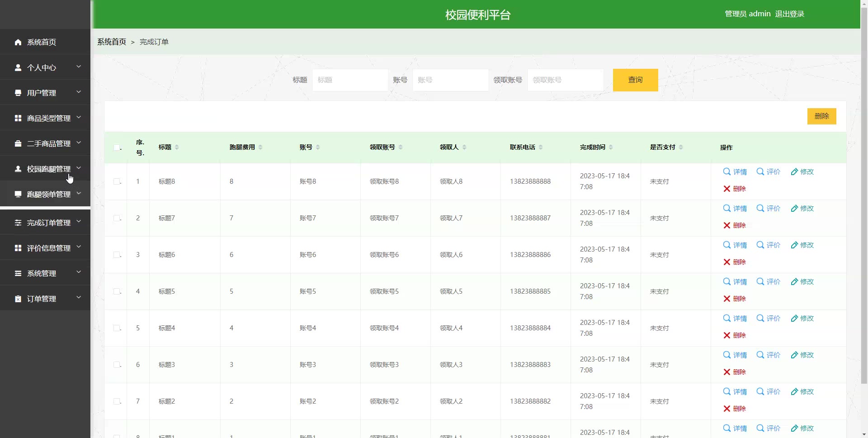Check the checkbox for row 标题6
Image resolution: width=868 pixels, height=438 pixels.
click(117, 255)
